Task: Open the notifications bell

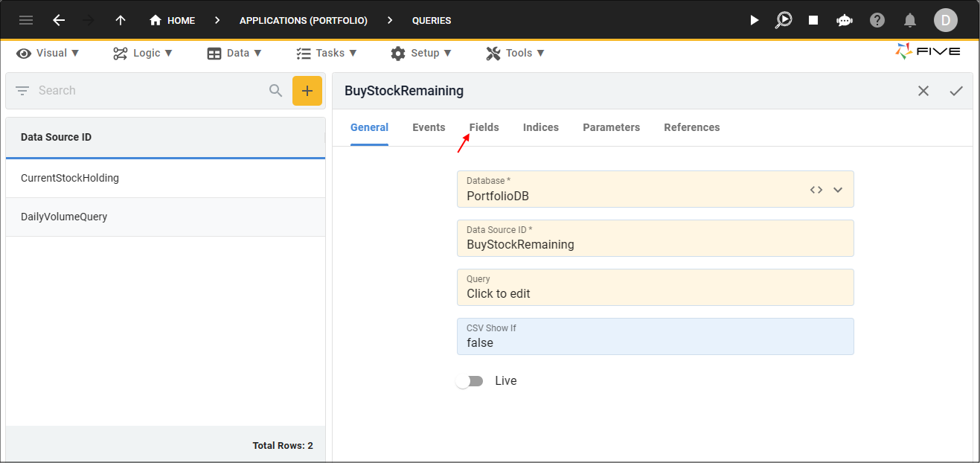Action: click(x=910, y=20)
